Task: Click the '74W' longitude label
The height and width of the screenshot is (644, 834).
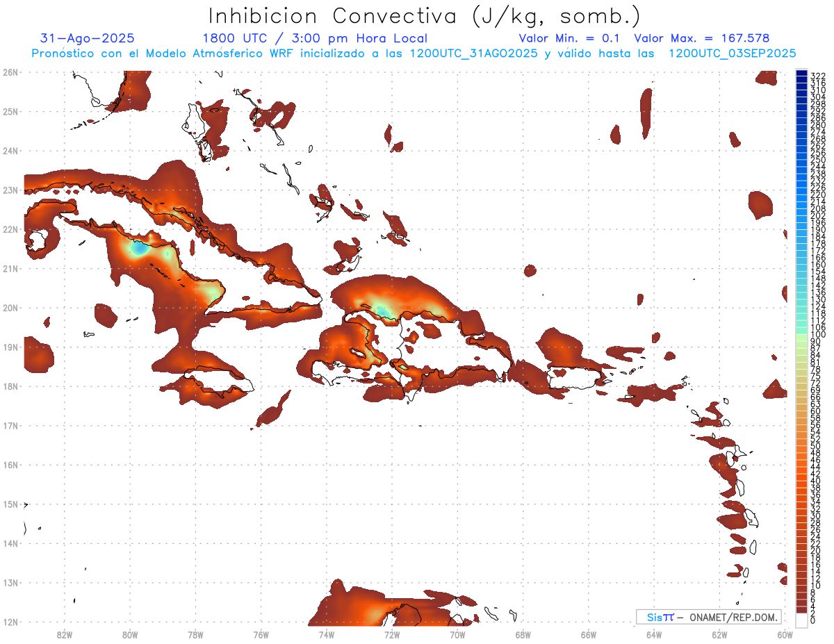Action: (326, 634)
